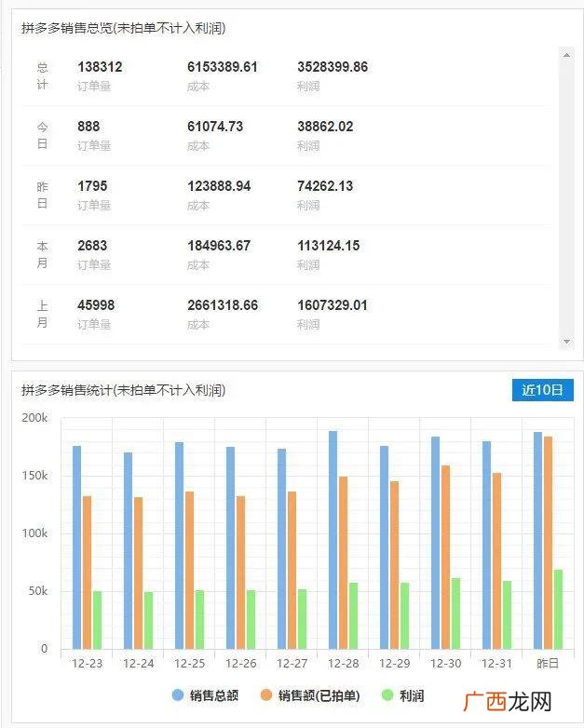Click today's order count 888

88,127
